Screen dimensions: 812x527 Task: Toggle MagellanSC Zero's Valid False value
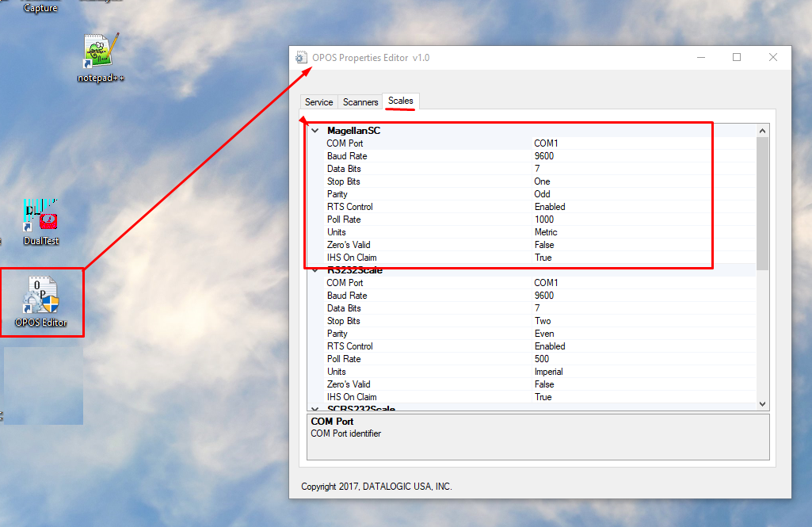544,245
